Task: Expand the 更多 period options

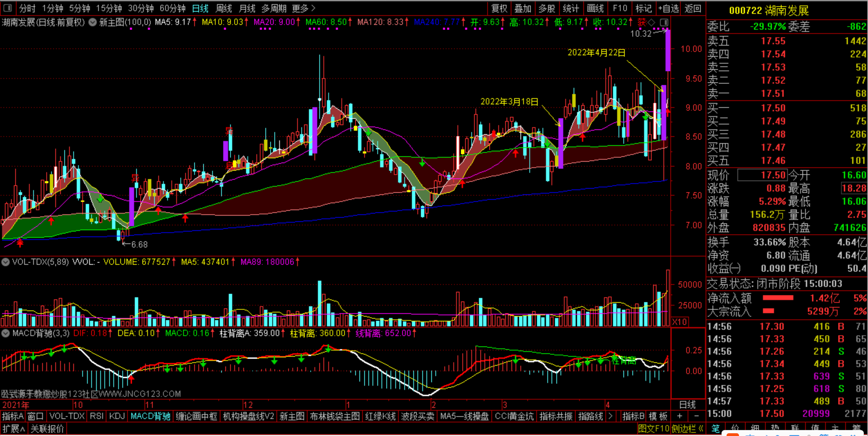Action: (x=304, y=8)
